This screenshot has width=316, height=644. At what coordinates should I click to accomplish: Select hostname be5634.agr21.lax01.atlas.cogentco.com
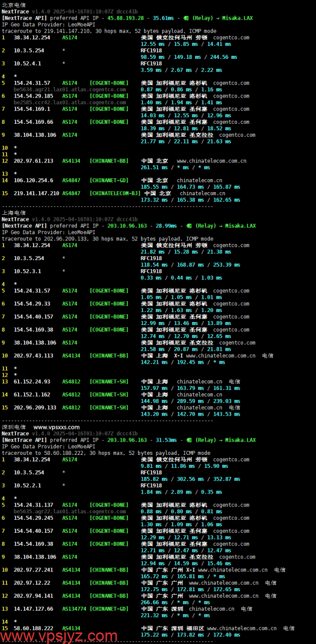[x=70, y=90]
